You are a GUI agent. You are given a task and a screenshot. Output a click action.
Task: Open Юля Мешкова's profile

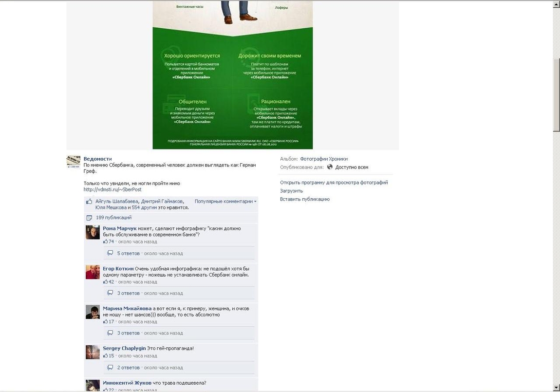[x=111, y=207]
